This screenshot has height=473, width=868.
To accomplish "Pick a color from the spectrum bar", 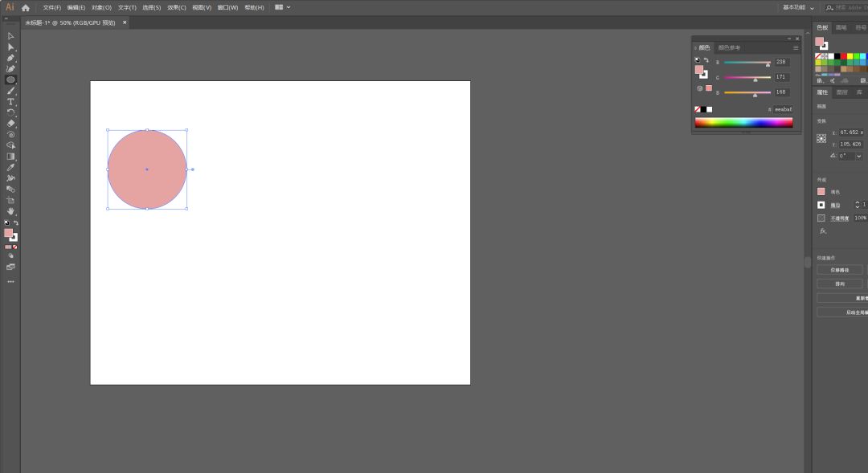I will coord(743,123).
